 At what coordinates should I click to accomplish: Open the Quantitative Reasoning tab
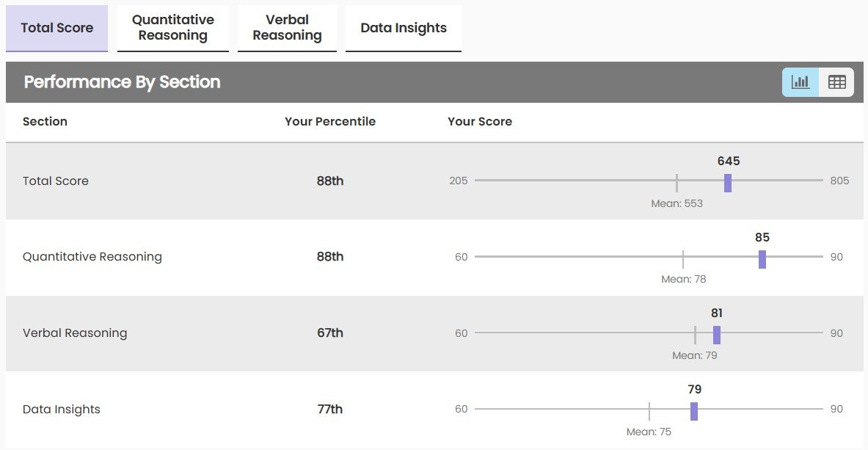click(172, 28)
